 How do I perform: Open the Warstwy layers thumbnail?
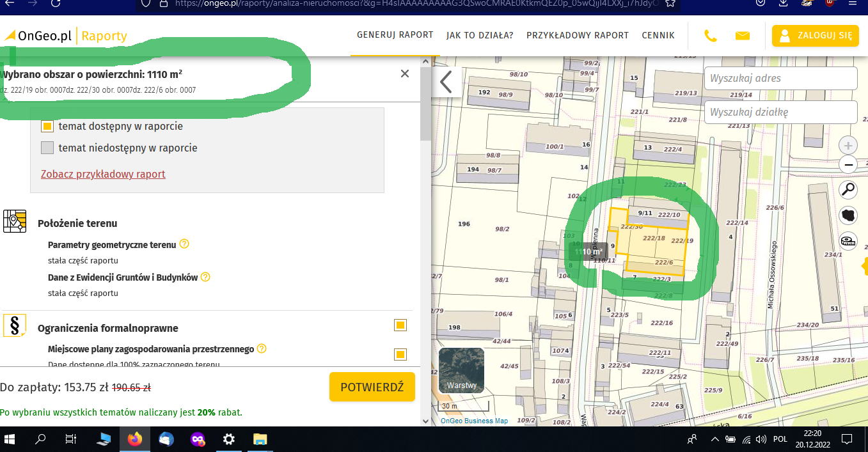(x=462, y=370)
